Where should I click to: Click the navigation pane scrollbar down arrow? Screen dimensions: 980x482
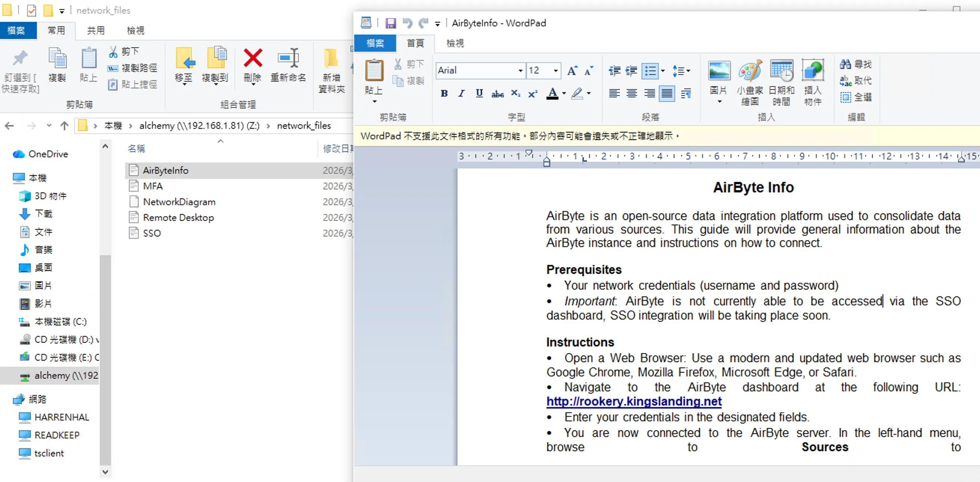coord(106,472)
